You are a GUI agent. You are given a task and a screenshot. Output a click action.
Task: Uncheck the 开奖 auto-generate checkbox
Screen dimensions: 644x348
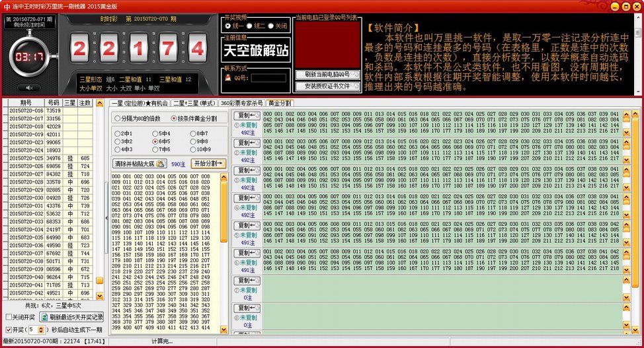coord(8,329)
